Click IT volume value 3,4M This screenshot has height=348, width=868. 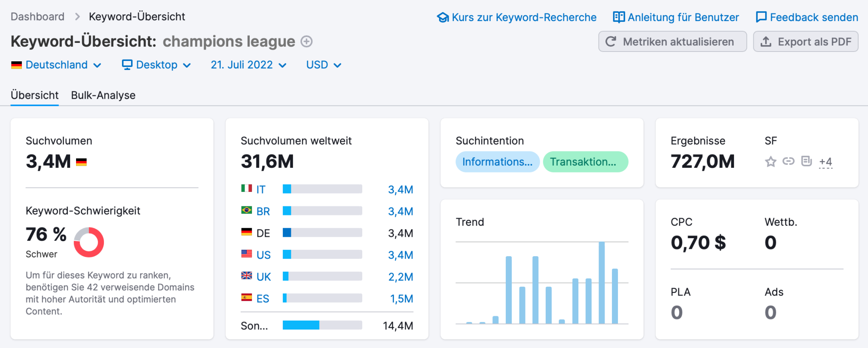[x=400, y=190]
